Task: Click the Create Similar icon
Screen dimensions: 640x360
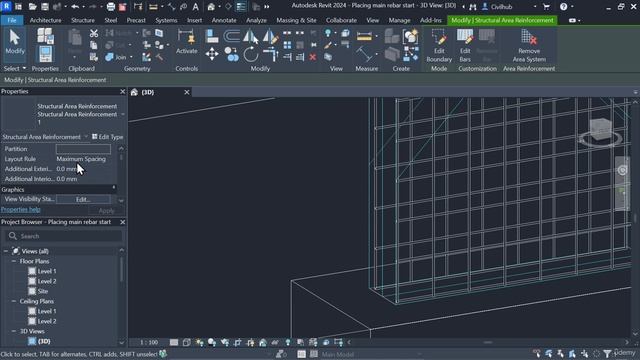Action: (411, 36)
